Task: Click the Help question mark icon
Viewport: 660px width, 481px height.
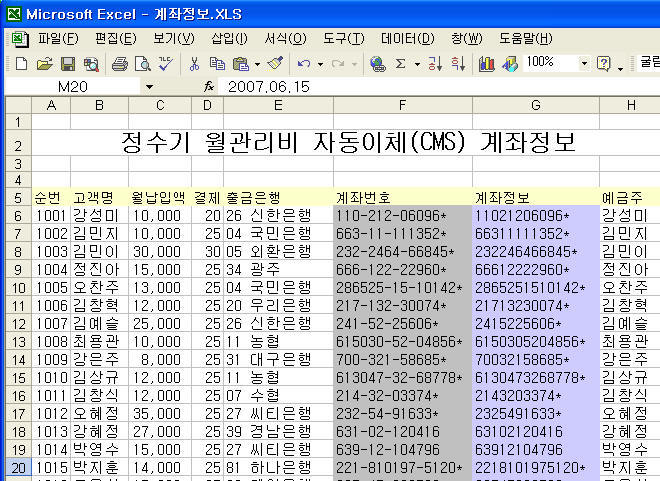Action: 604,64
